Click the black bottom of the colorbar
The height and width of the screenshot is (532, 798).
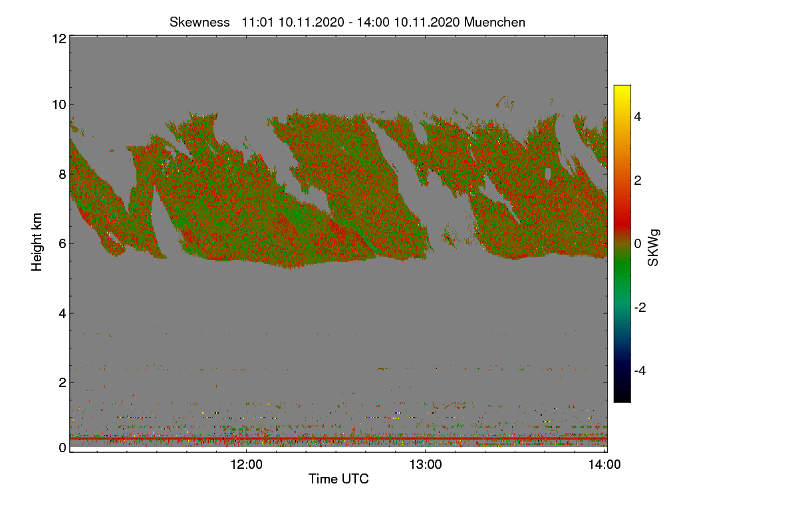pos(622,396)
